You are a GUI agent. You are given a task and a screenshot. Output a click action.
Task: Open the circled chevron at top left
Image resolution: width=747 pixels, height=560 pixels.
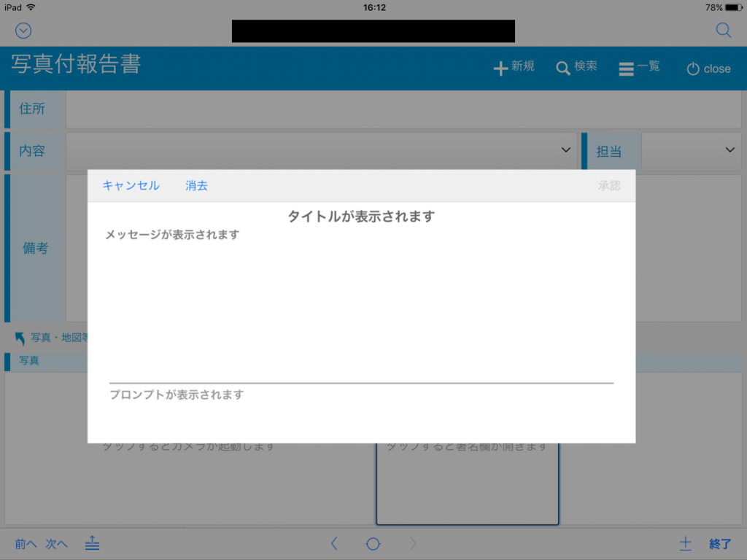pos(23,30)
